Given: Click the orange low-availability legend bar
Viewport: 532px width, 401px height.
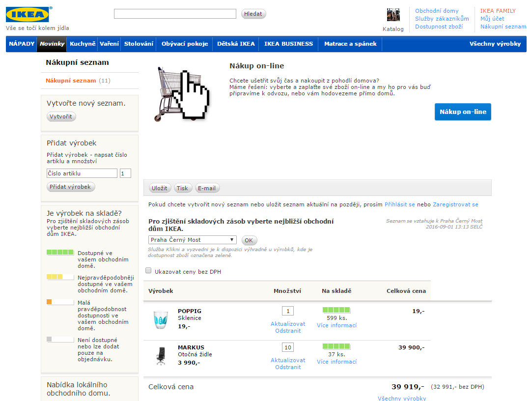Looking at the screenshot, I should click(x=60, y=302).
